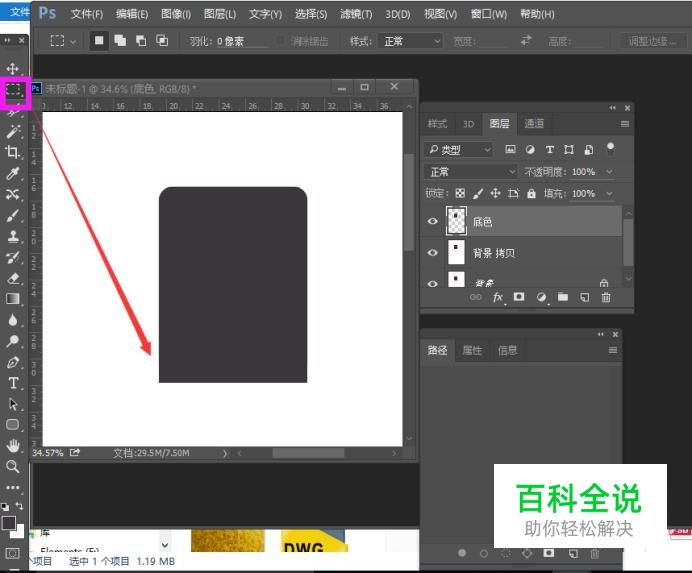Screen dimensions: 692x573
Task: Toggle the layer filter on/off switch
Action: coord(610,148)
